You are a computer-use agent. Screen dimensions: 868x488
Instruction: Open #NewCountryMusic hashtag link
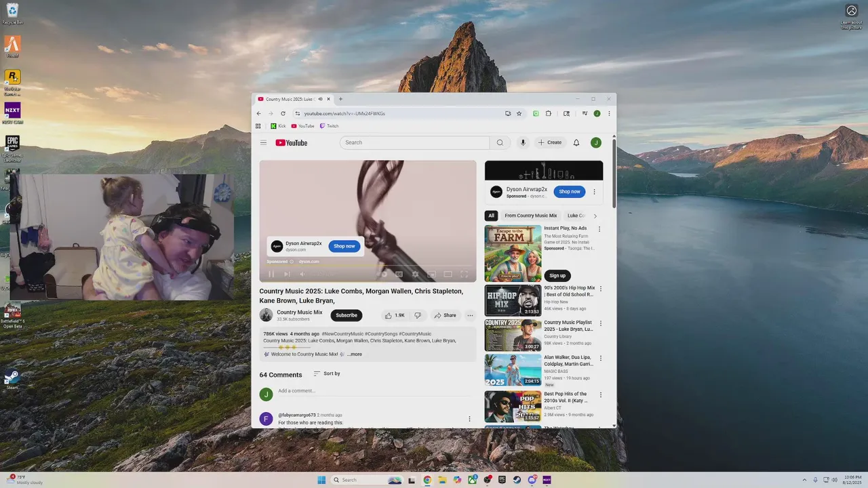point(342,334)
